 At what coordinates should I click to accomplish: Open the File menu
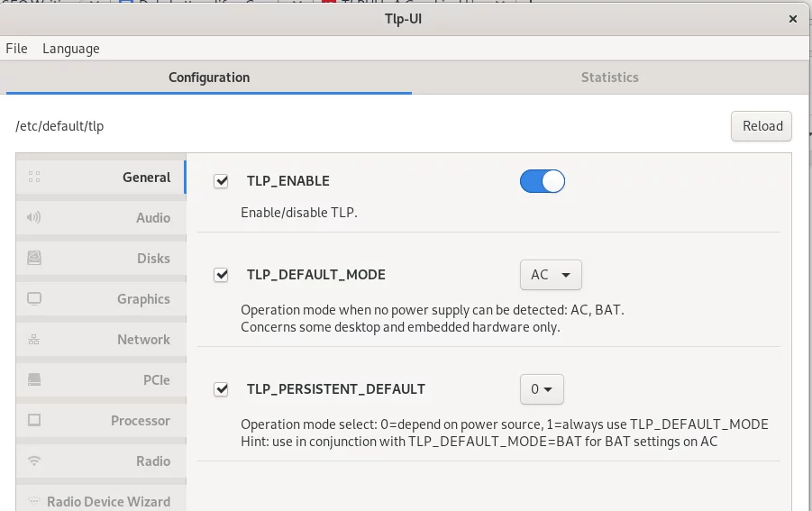point(16,49)
